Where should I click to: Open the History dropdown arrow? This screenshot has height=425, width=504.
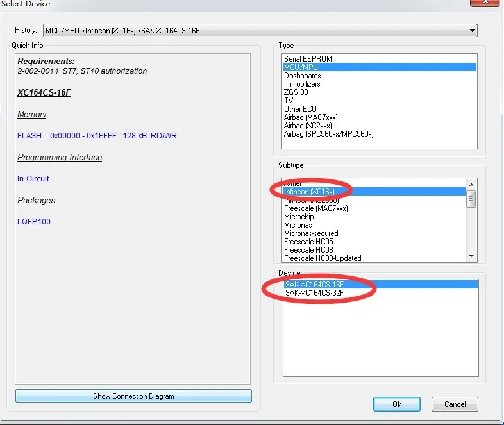pos(471,31)
